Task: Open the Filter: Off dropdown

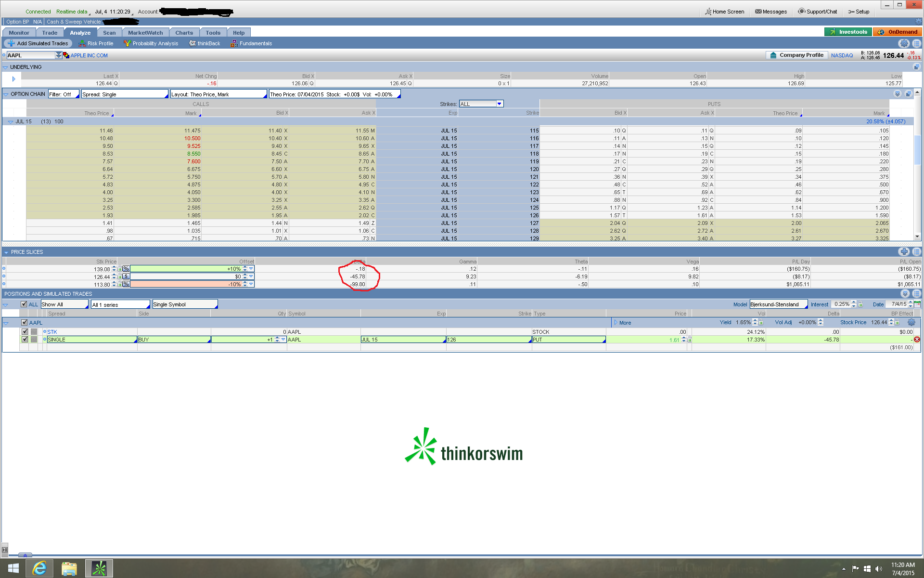Action: point(64,94)
